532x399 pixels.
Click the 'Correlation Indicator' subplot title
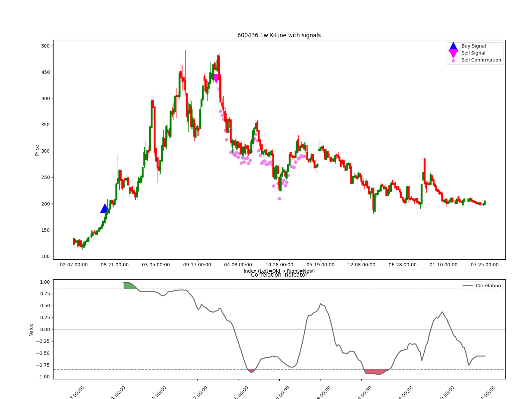pos(279,275)
